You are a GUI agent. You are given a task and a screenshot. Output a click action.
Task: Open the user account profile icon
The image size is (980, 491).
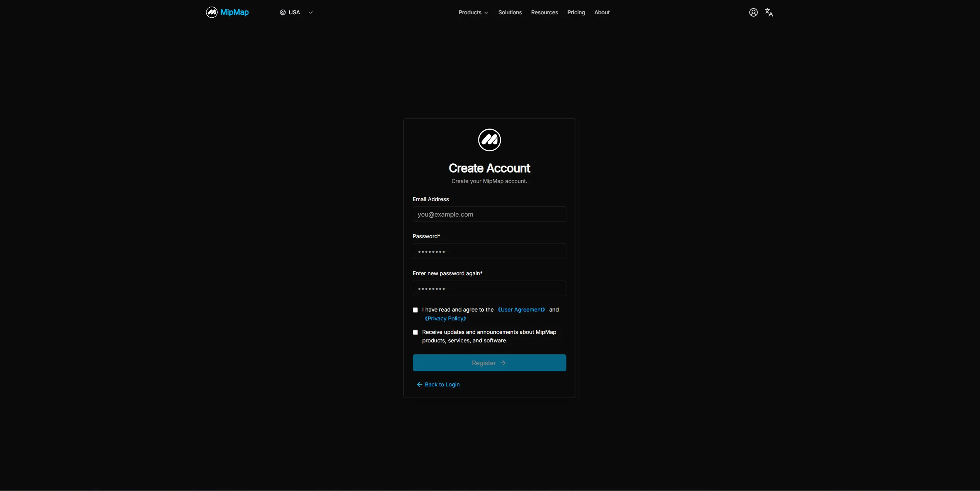[753, 12]
